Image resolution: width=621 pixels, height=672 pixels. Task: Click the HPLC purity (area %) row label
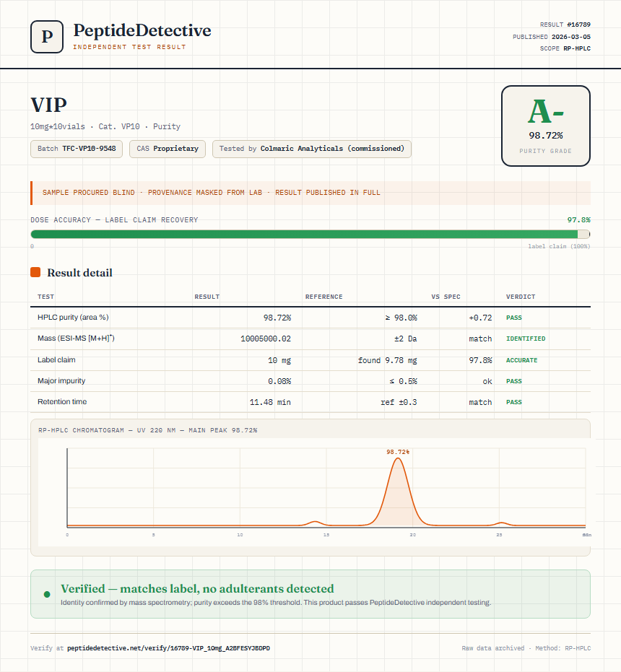click(73, 317)
